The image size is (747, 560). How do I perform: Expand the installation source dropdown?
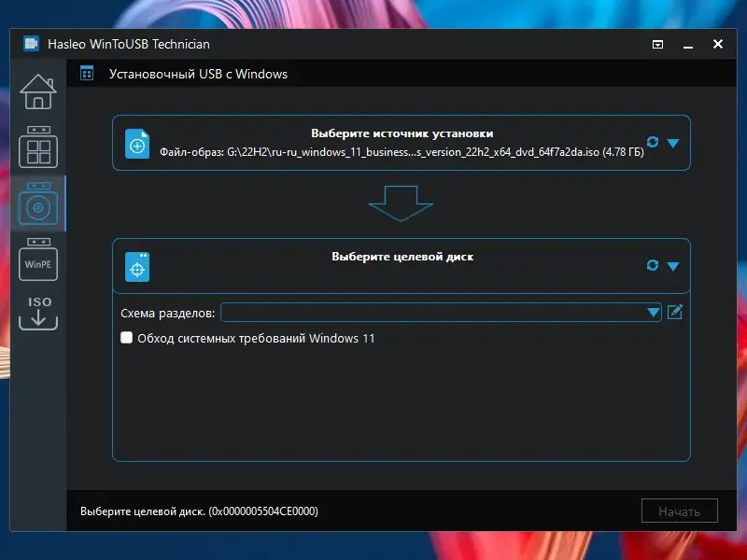(673, 143)
